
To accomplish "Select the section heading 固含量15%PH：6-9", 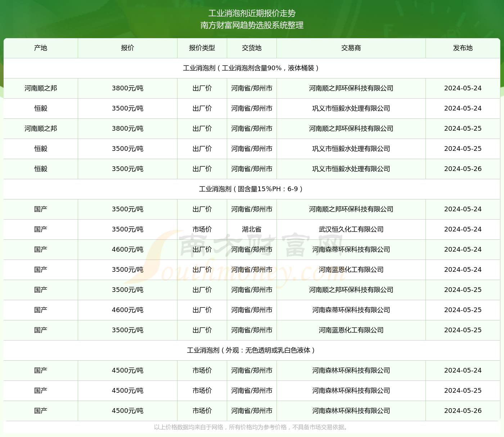I will click(252, 189).
